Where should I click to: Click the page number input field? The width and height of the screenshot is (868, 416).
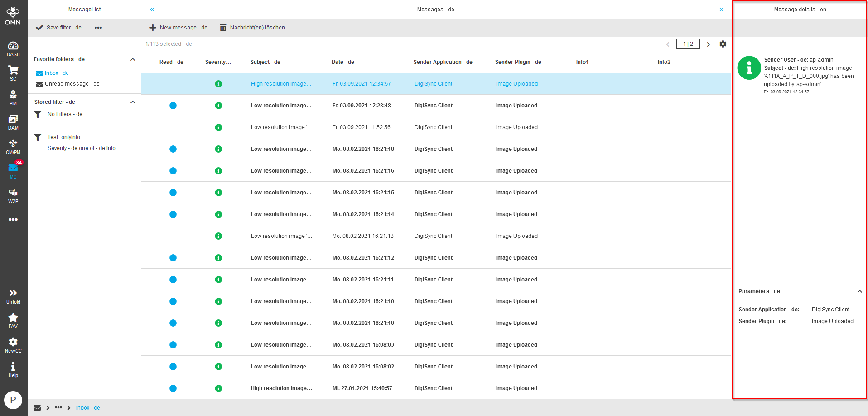coord(688,44)
